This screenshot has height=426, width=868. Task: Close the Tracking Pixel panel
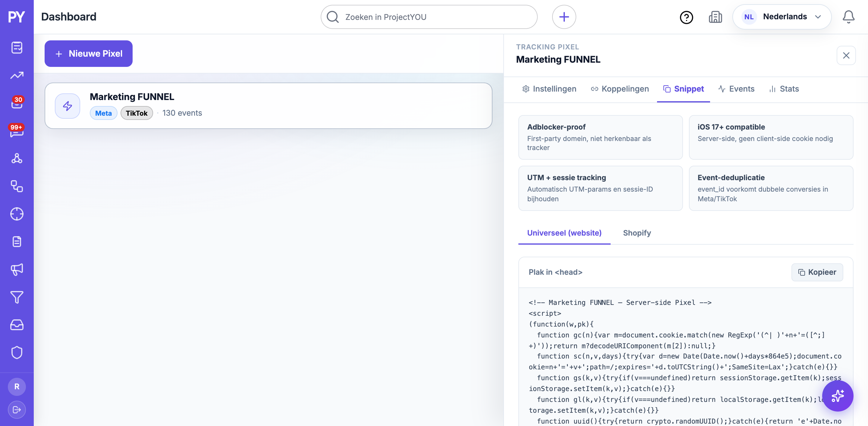tap(846, 55)
